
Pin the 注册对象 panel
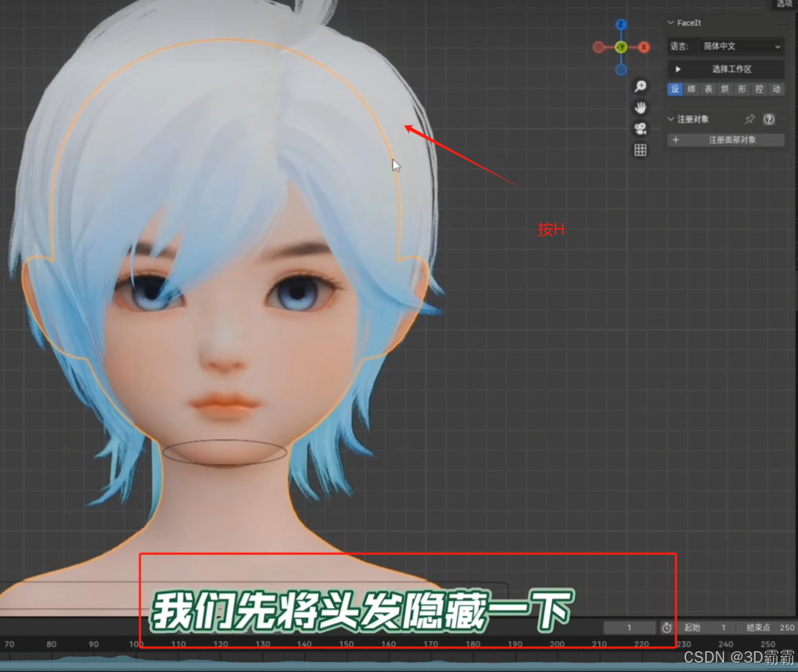(749, 119)
